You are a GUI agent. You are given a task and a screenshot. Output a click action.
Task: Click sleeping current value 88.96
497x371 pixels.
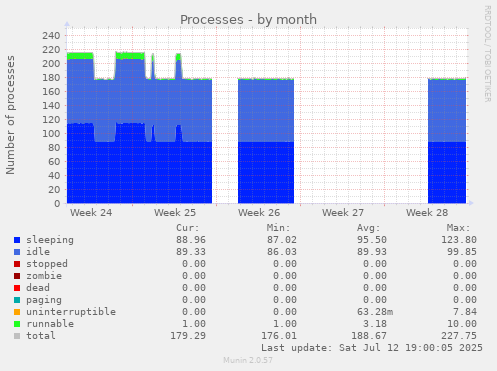(191, 240)
